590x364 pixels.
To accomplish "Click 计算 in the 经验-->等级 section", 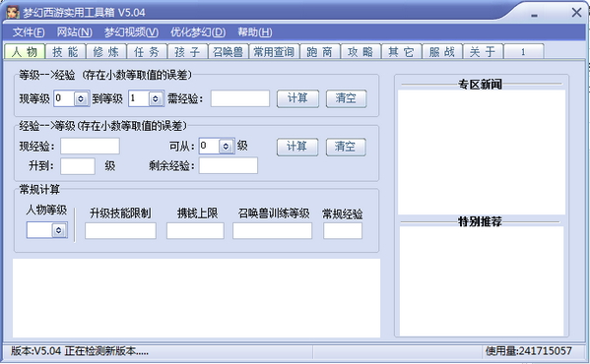I will (x=297, y=147).
